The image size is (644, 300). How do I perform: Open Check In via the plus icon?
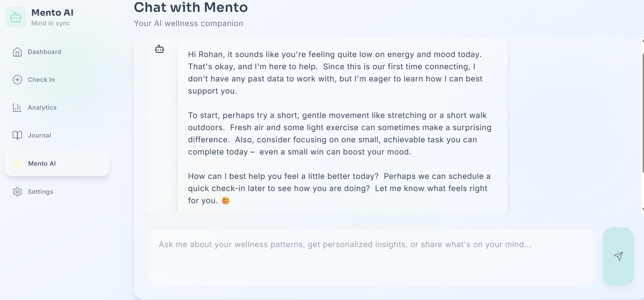(17, 79)
